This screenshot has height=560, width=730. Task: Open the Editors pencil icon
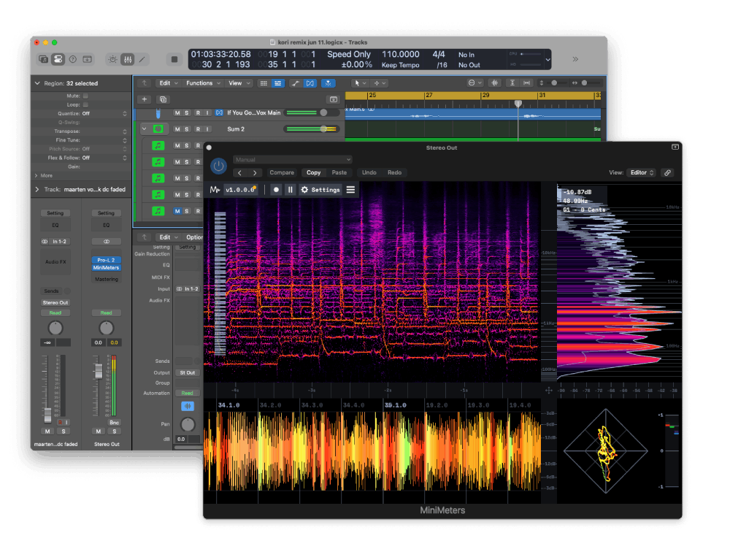coord(142,59)
